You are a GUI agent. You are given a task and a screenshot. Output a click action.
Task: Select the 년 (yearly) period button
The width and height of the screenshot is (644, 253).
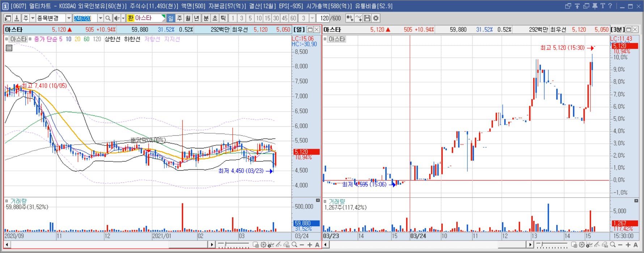pyautogui.click(x=196, y=18)
